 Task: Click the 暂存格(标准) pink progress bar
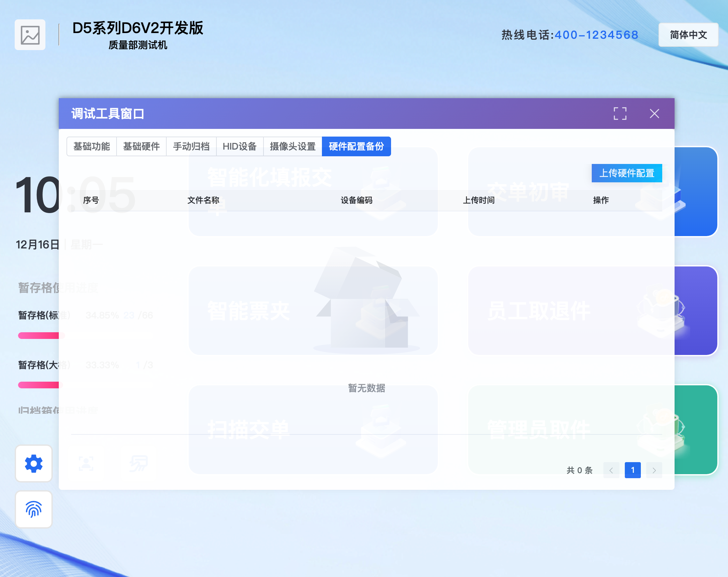(38, 336)
